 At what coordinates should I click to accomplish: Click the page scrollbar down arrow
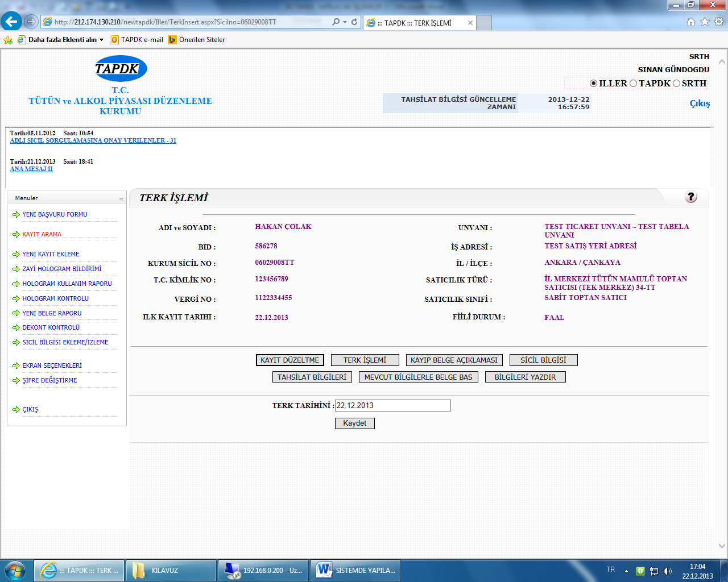click(722, 546)
